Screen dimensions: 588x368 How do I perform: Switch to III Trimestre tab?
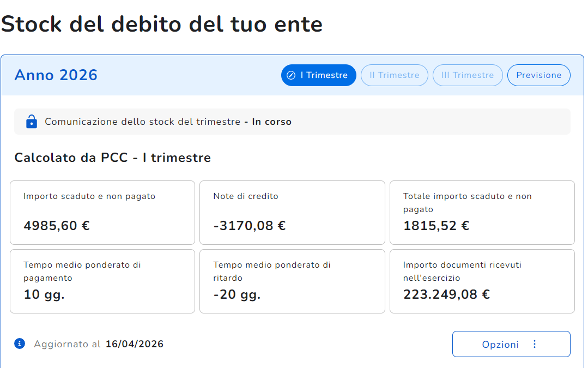[x=467, y=75]
